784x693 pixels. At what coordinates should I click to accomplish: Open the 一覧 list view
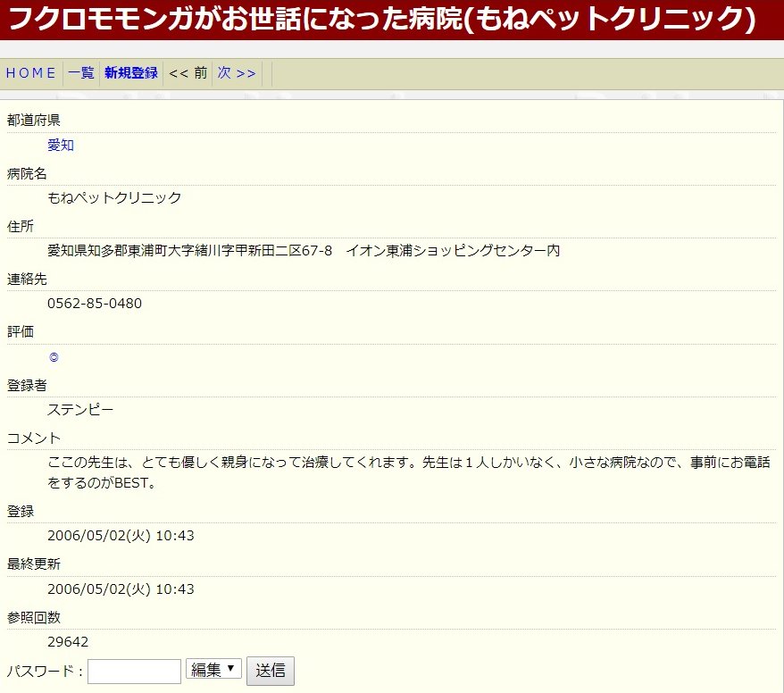pyautogui.click(x=81, y=73)
